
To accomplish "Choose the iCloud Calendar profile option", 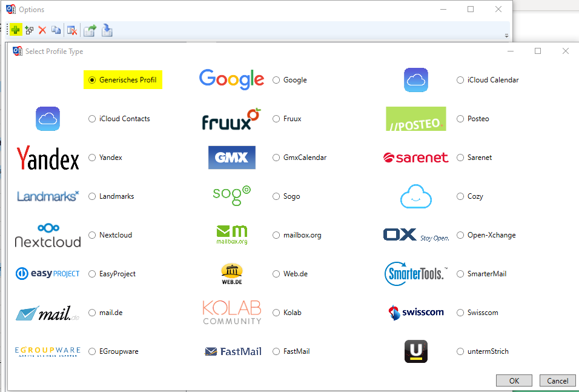I will (460, 80).
